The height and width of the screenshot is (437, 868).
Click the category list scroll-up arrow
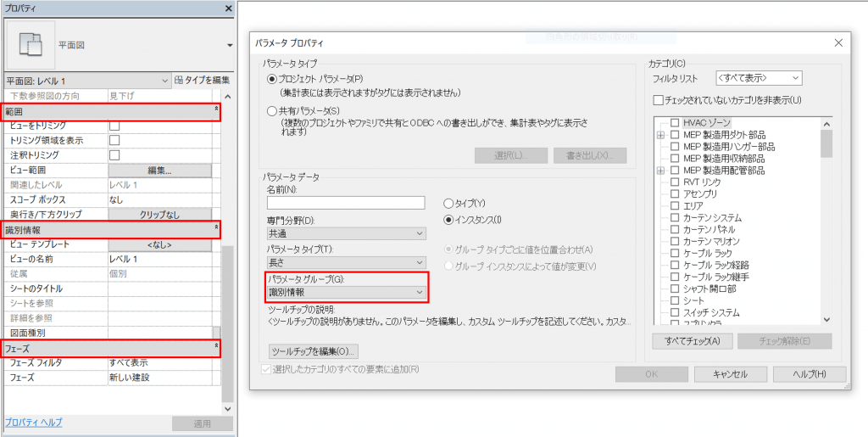[x=826, y=123]
